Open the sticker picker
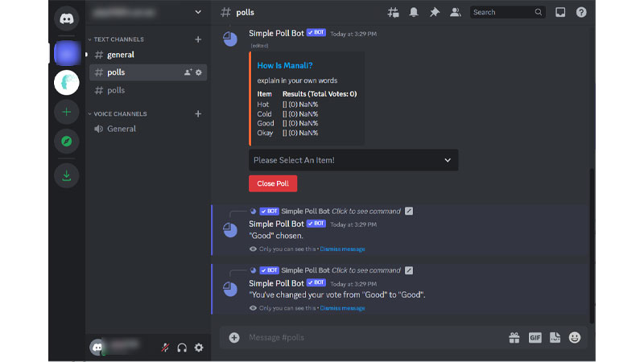Screen dimensions: 644x362 pyautogui.click(x=555, y=338)
